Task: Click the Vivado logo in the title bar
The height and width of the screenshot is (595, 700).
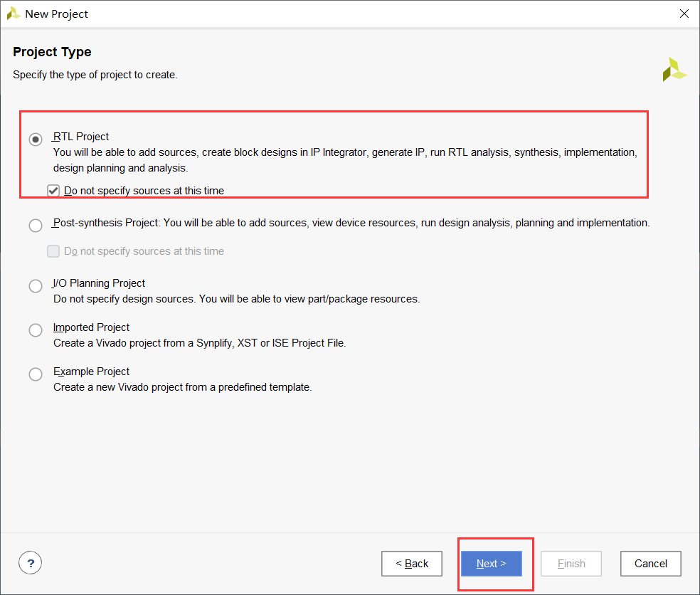Action: pyautogui.click(x=14, y=14)
